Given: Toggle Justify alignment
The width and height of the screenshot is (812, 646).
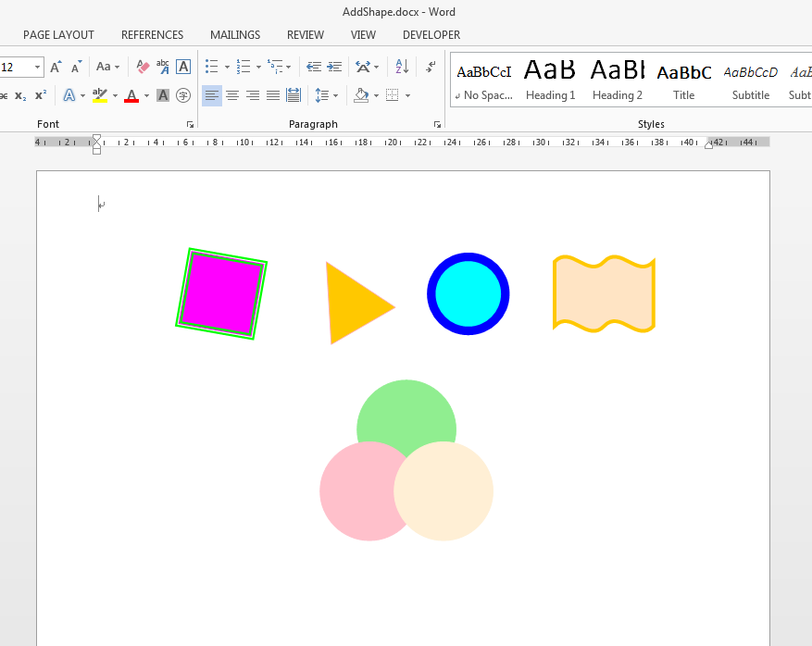Looking at the screenshot, I should coord(273,95).
